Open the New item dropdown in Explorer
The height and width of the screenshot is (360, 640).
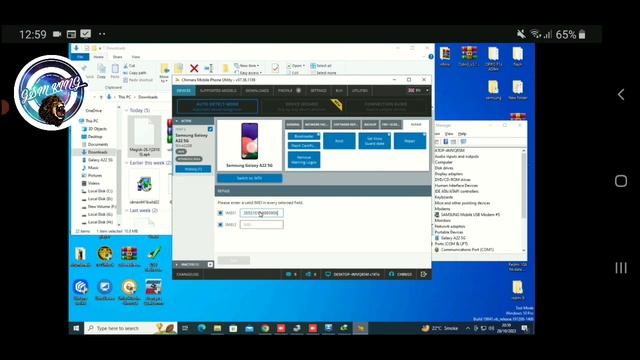247,66
